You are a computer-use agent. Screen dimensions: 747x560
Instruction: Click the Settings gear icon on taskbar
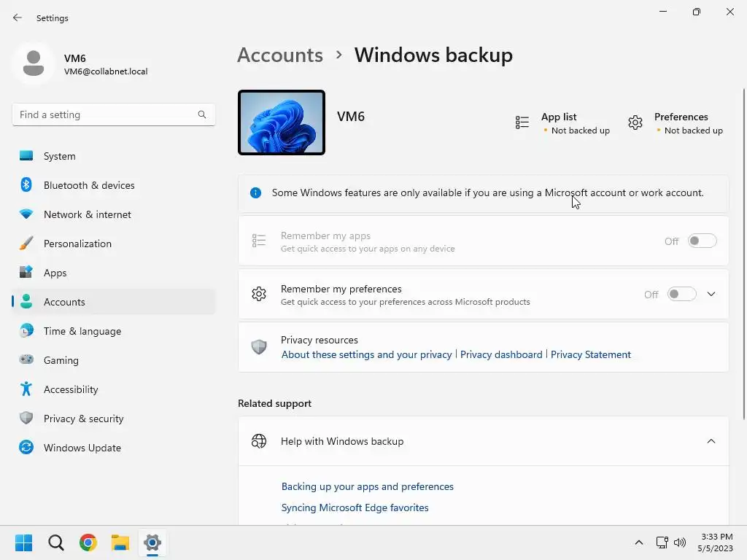[x=152, y=542]
